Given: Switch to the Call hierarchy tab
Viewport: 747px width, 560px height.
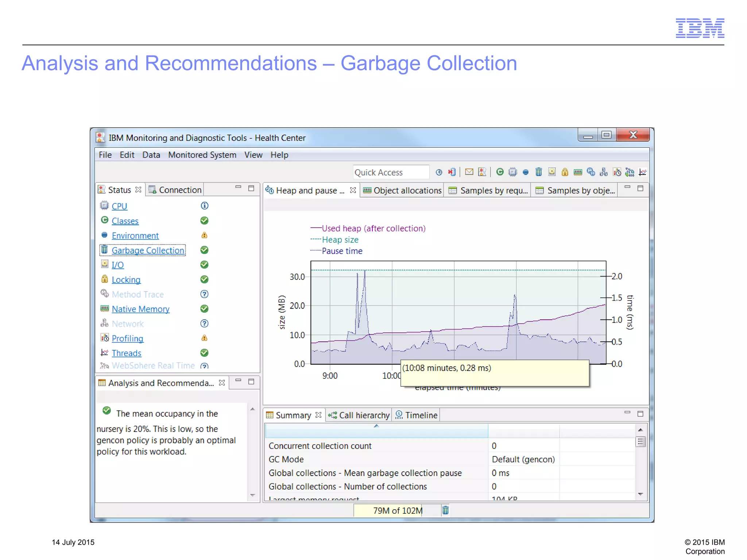Looking at the screenshot, I should point(359,415).
